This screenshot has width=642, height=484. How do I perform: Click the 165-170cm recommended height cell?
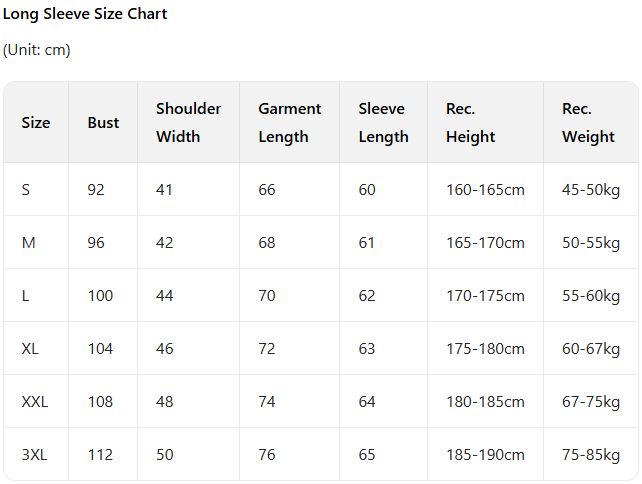pyautogui.click(x=485, y=243)
